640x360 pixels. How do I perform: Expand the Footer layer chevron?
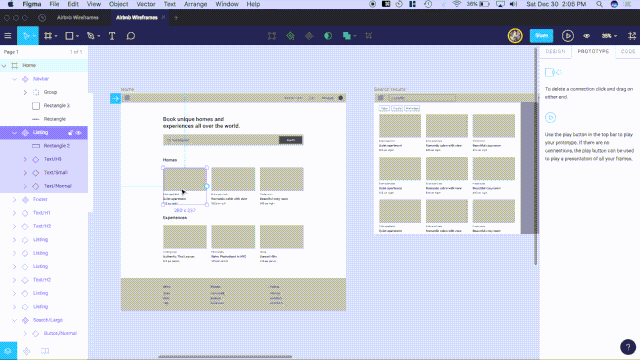(14, 200)
